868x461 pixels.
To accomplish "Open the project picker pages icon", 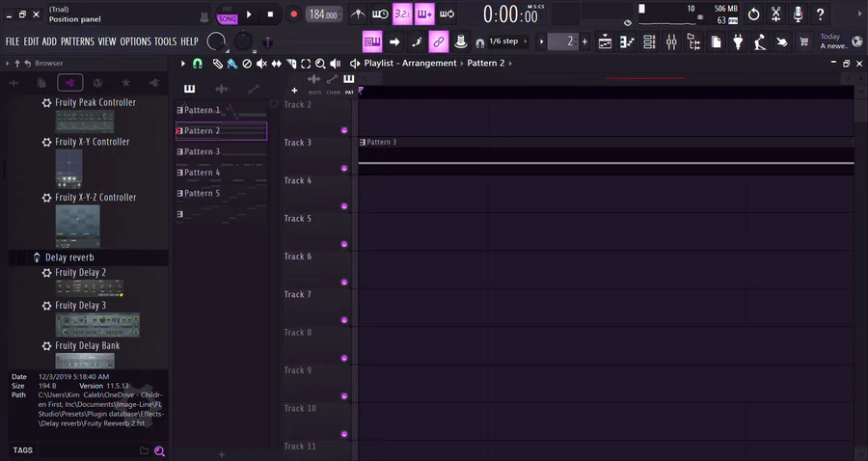I will pyautogui.click(x=716, y=41).
